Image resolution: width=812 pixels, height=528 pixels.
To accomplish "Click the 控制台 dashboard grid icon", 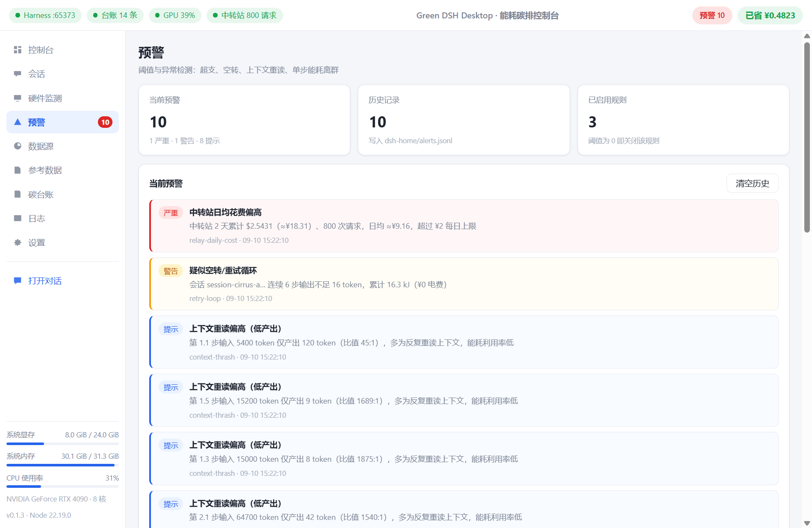I will [18, 50].
